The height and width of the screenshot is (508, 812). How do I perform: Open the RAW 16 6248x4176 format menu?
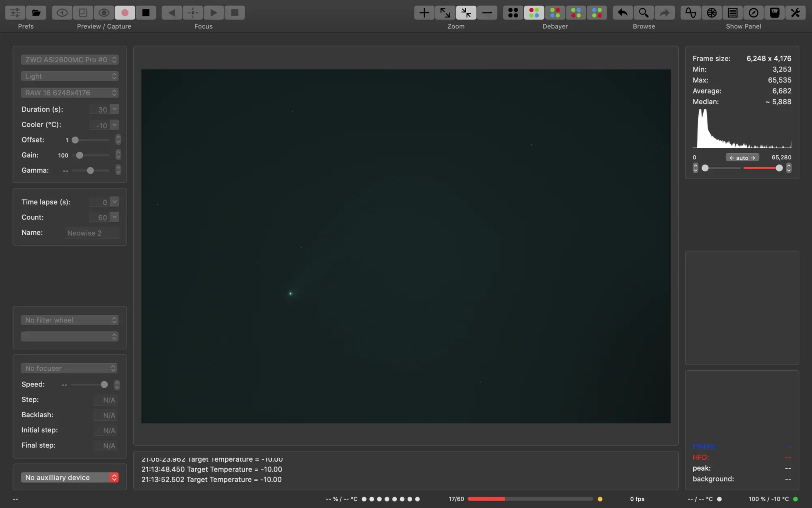click(x=69, y=93)
